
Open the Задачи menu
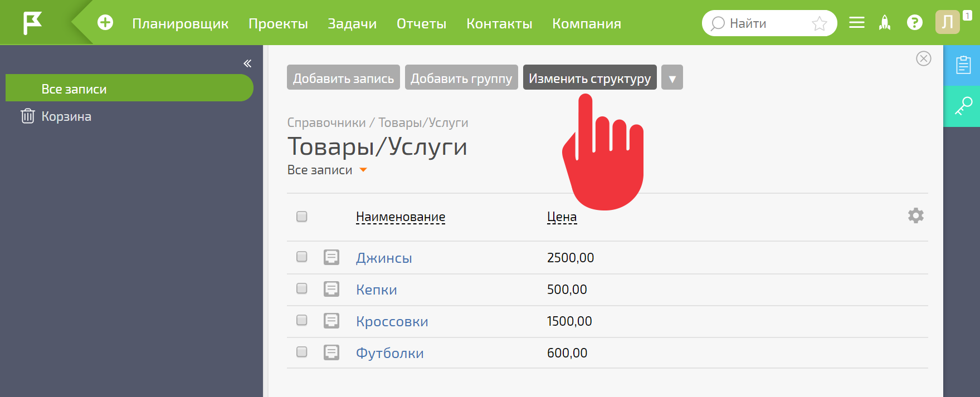click(x=352, y=24)
